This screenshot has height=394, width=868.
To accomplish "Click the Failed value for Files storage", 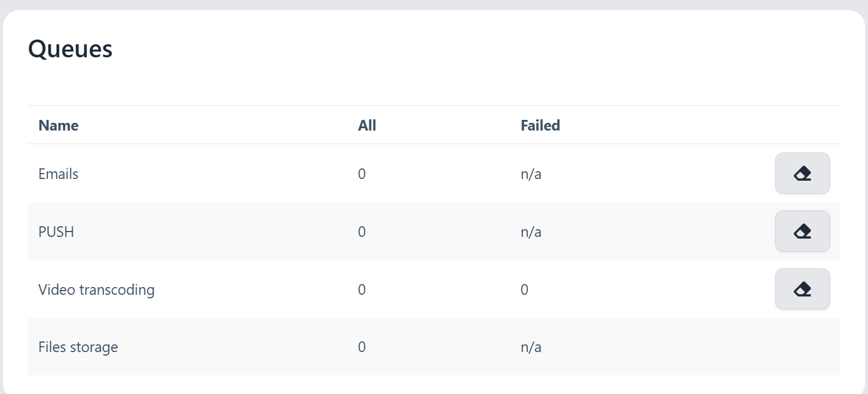I will (x=531, y=347).
